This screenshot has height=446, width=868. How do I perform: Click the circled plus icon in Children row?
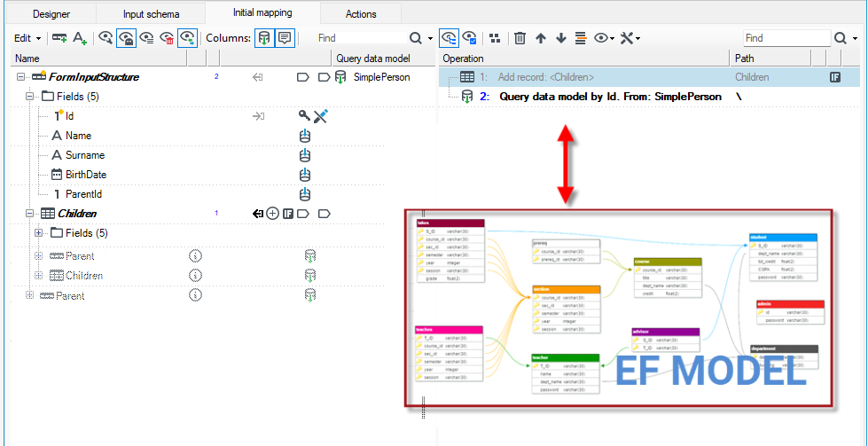coord(272,214)
